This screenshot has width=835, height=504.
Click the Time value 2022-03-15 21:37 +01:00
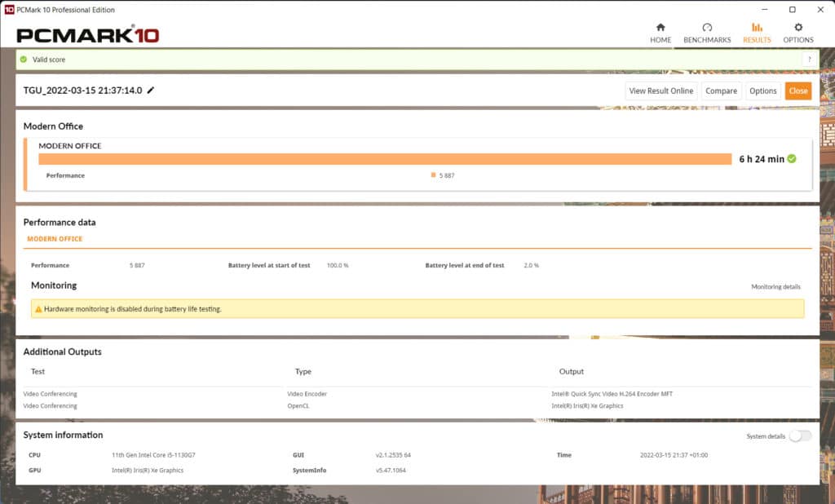point(674,455)
